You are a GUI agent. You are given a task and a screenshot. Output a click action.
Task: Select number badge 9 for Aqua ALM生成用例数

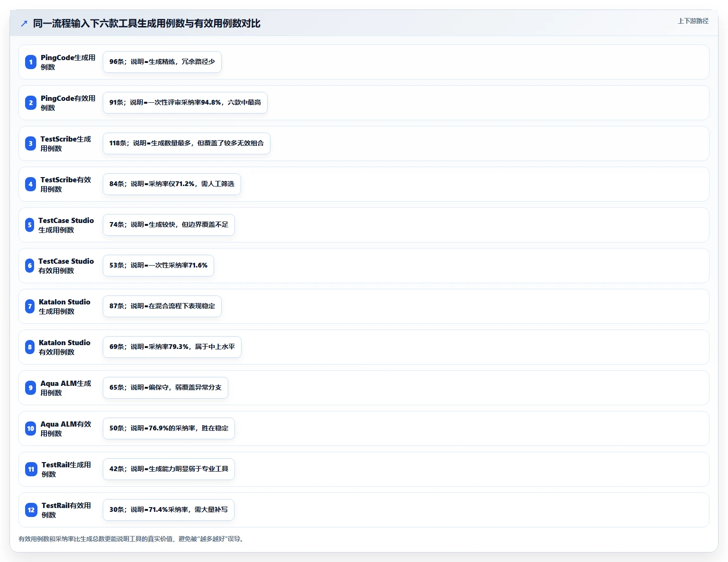tap(31, 388)
